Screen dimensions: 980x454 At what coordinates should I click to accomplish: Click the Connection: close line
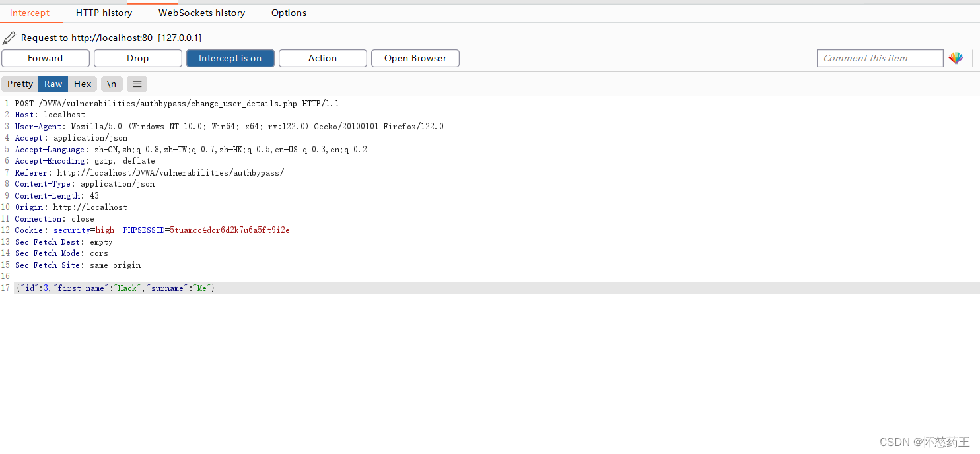tap(55, 219)
